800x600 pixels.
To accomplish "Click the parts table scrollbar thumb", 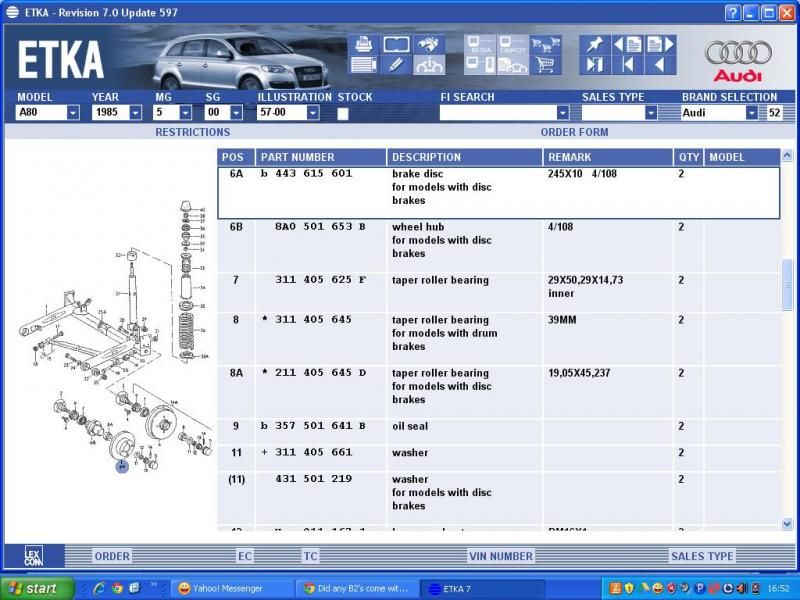I will pos(787,285).
